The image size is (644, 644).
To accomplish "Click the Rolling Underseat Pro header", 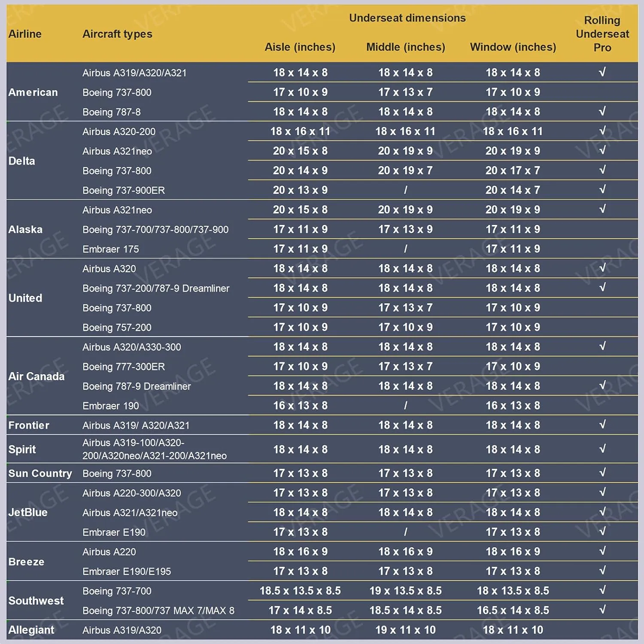I will point(602,33).
